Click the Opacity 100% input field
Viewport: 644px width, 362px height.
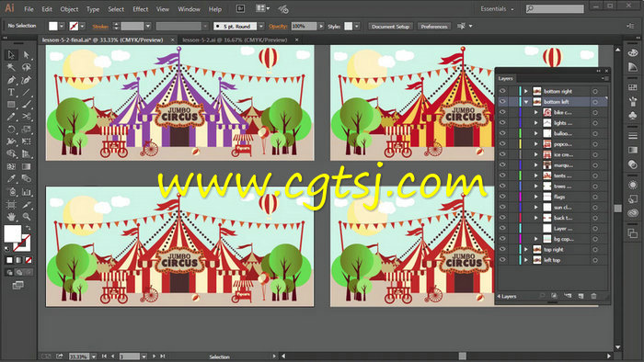[304, 26]
